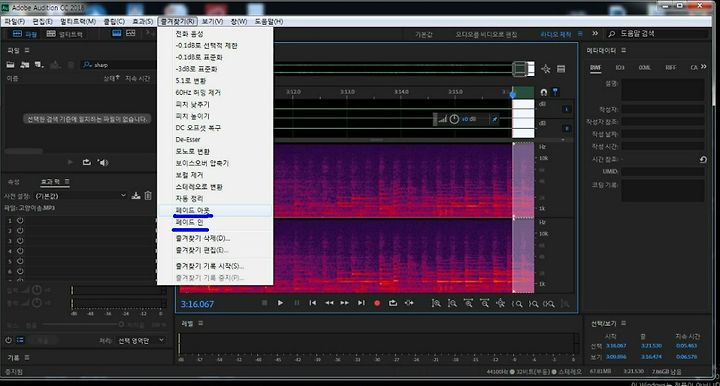Switch to BWF metadata tab
The height and width of the screenshot is (386, 720).
pyautogui.click(x=596, y=67)
